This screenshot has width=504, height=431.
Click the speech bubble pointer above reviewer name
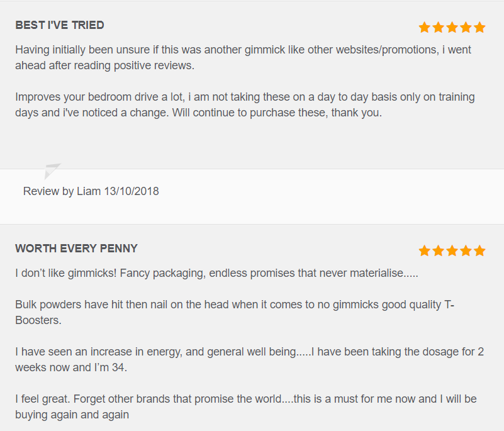tap(52, 171)
